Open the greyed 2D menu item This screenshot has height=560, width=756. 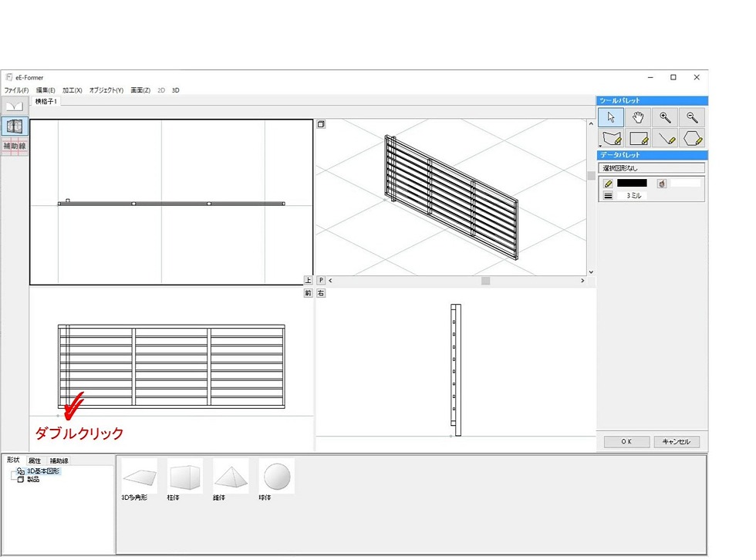pos(161,90)
